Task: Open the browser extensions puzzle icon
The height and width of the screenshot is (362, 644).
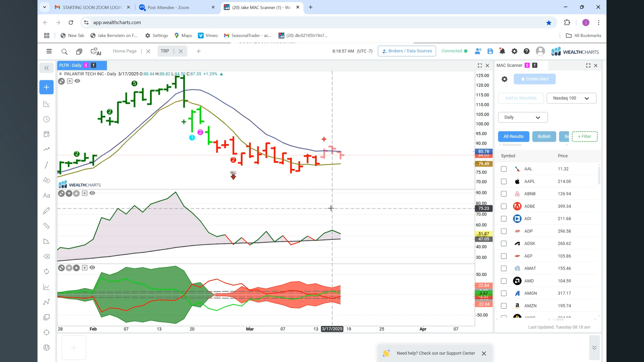Action: coord(567,22)
